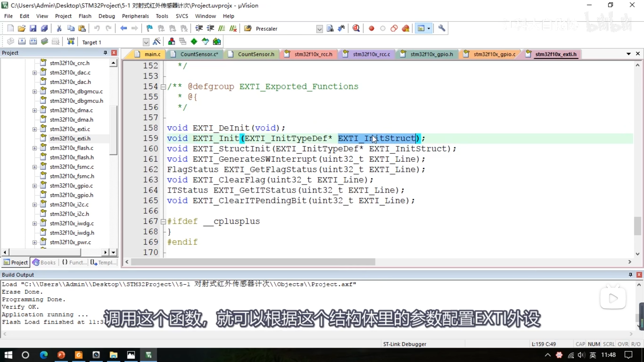
Task: Open the Prescaler find combo box dropdown
Action: (x=319, y=29)
